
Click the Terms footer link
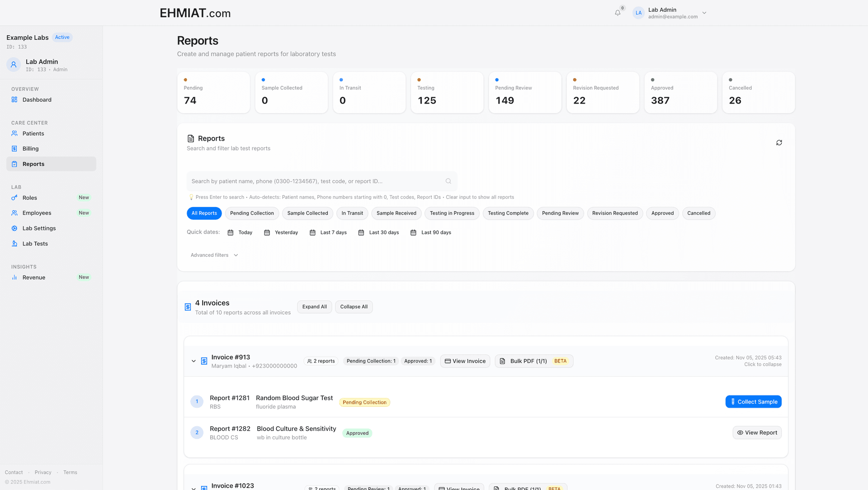pos(70,472)
